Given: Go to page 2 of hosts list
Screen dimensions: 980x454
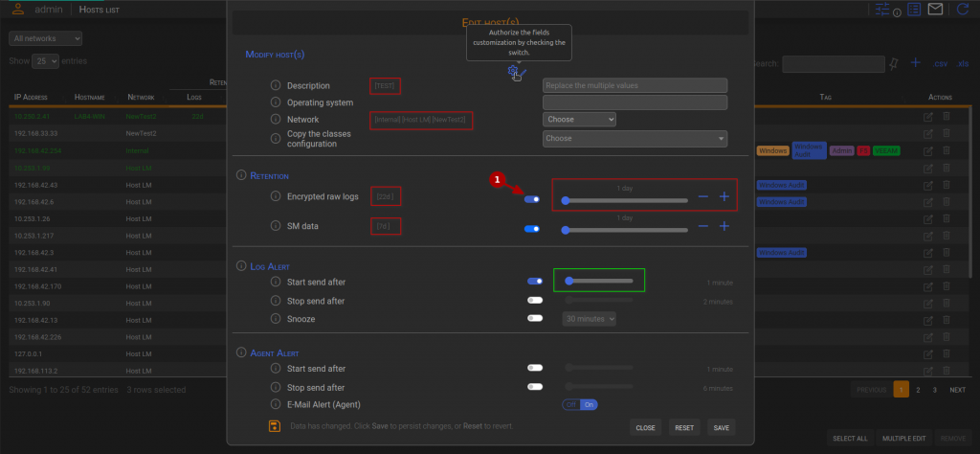Looking at the screenshot, I should click(918, 390).
